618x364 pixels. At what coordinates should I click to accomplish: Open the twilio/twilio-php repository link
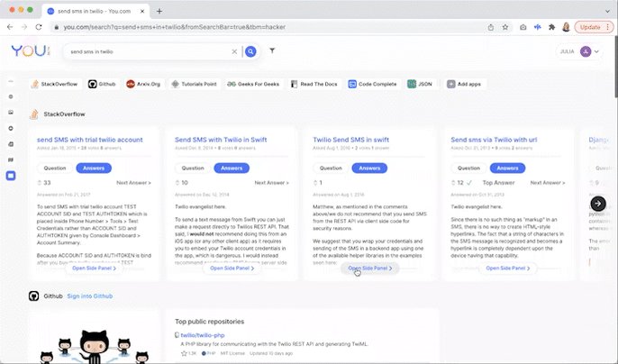coord(203,335)
